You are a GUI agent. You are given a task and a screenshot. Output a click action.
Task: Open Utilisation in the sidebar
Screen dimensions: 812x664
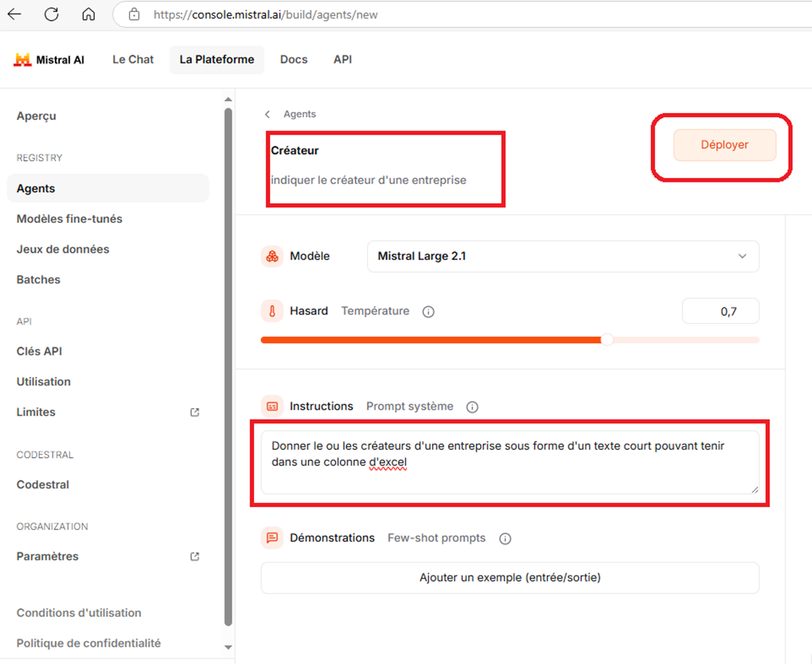coord(44,381)
